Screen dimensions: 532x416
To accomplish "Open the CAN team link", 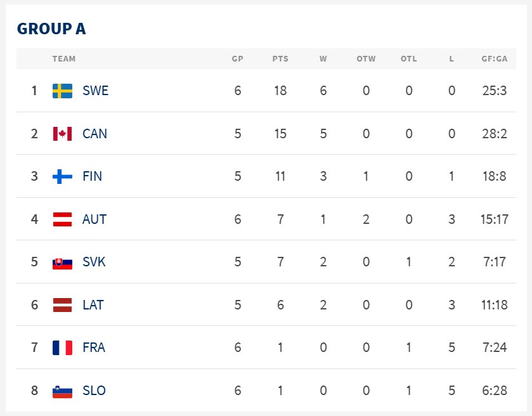I will tap(94, 134).
